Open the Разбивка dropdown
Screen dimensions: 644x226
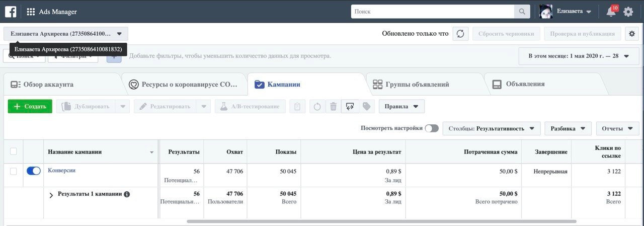[x=568, y=128]
